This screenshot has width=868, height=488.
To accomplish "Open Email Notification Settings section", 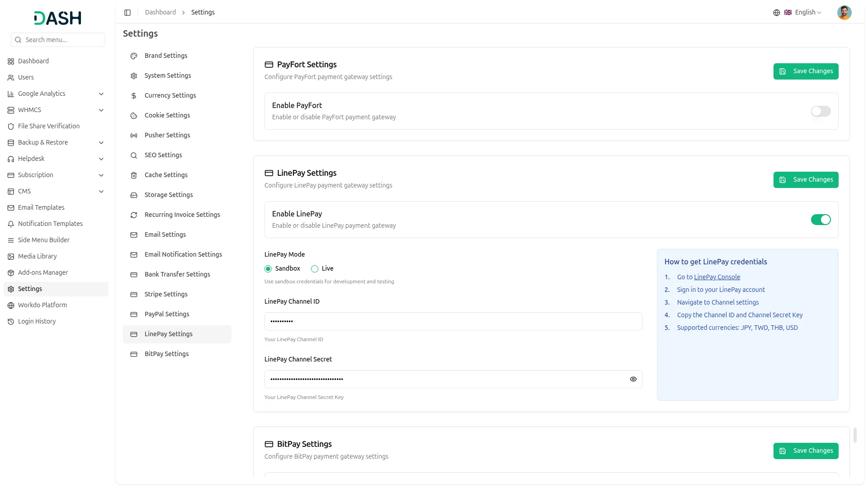I will (x=177, y=254).
